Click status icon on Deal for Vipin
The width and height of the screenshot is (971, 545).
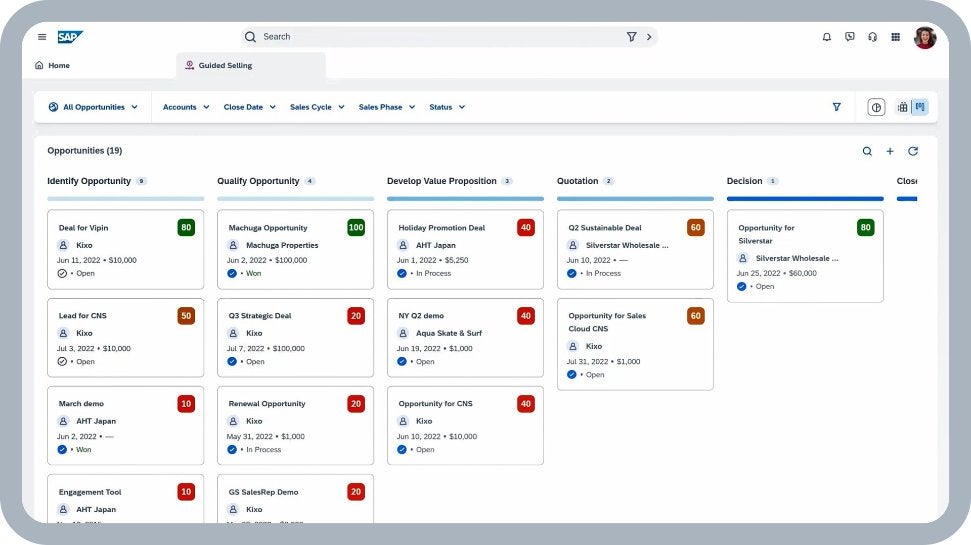(62, 273)
